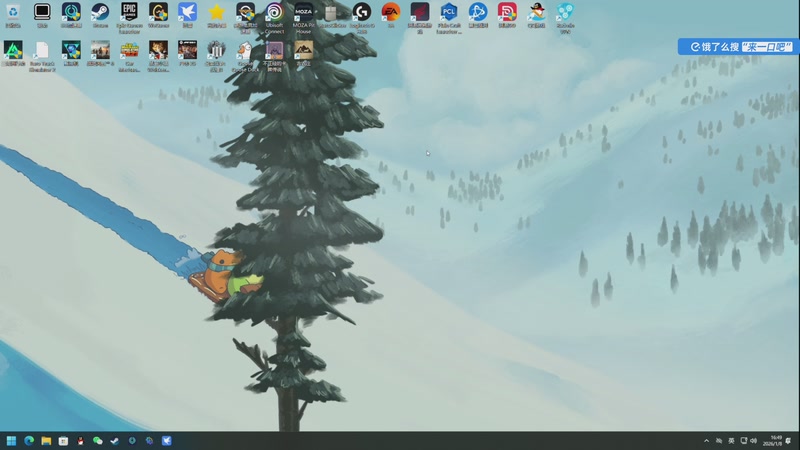Open the blue bird app in taskbar
This screenshot has width=800, height=450.
coord(166,441)
